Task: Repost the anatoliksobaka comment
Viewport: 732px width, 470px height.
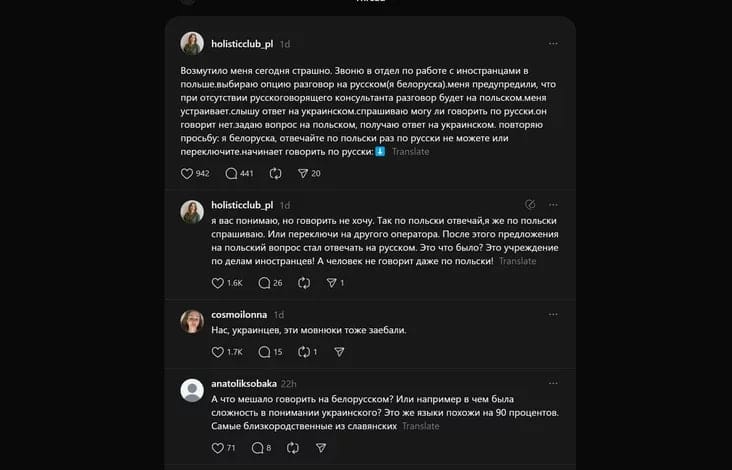Action: [293, 448]
